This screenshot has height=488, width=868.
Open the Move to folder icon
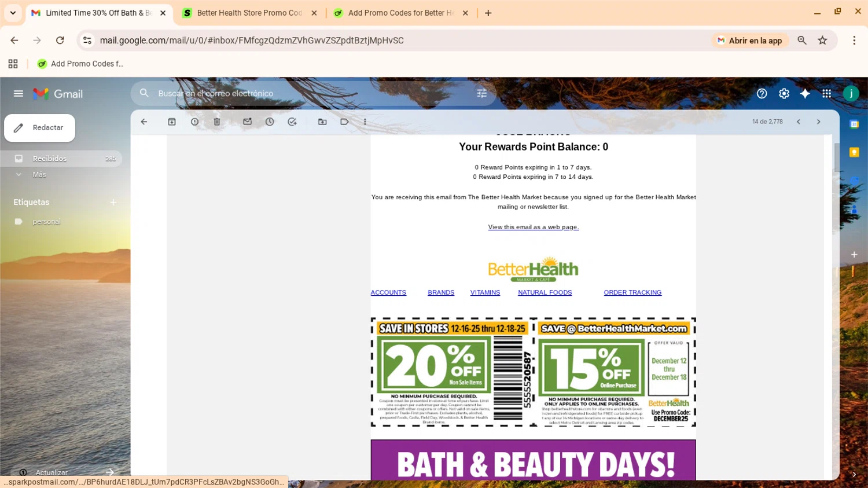(322, 122)
